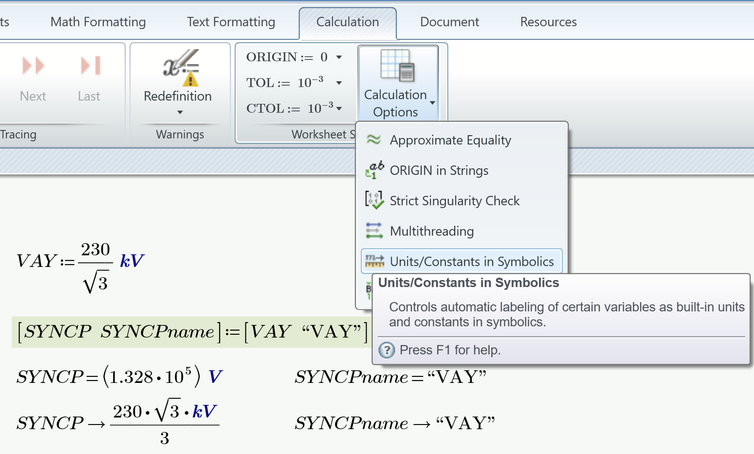Screen dimensions: 754x454
Task: Switch to the Document ribbon tab
Action: [x=449, y=22]
